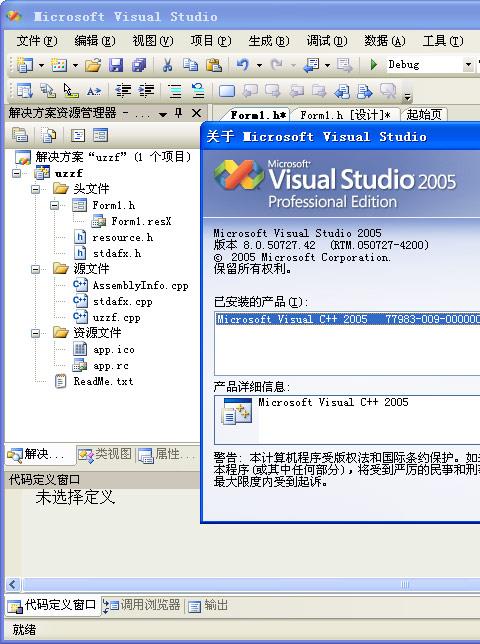Click the Save floppy disk icon
This screenshot has height=644, width=480.
coord(116,65)
